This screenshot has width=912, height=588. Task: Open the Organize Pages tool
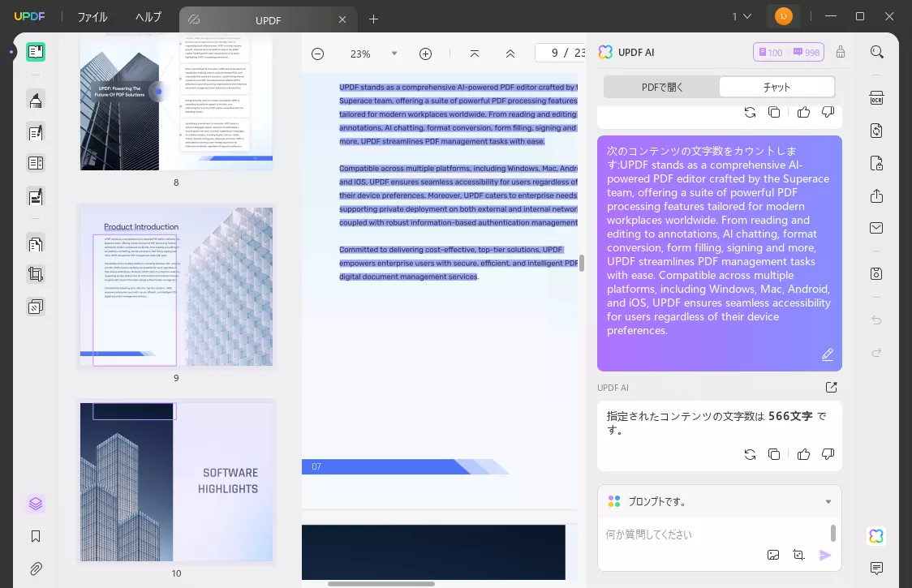point(36,243)
